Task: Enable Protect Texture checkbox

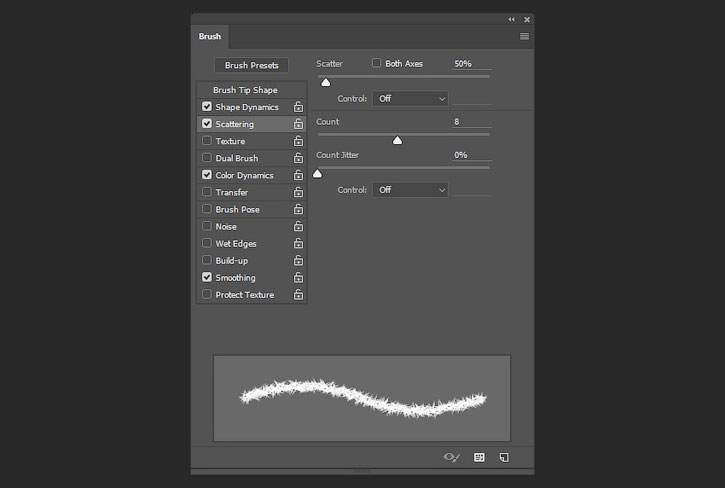Action: 207,294
